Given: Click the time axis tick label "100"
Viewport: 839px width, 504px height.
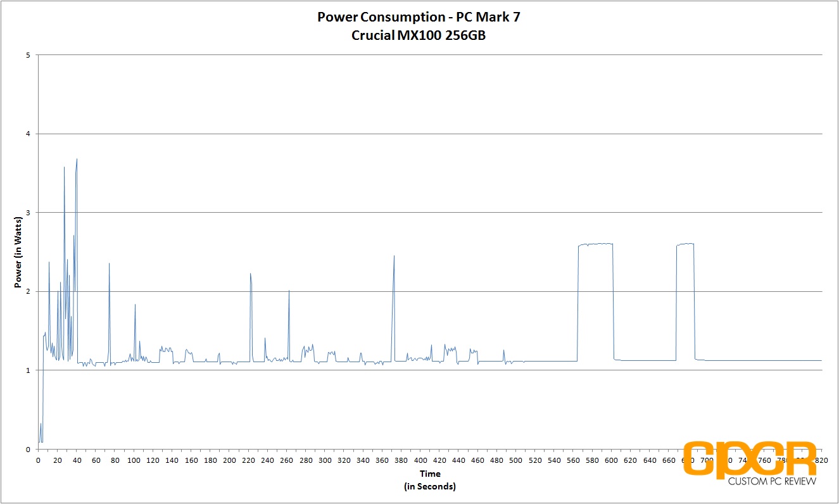Looking at the screenshot, I should click(134, 460).
